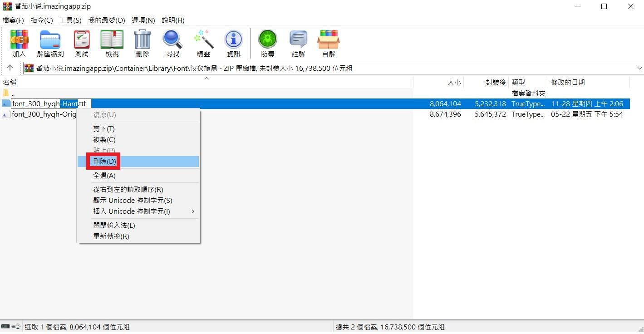Click the 檔案資料夾 type label
The height and width of the screenshot is (334, 644).
528,93
